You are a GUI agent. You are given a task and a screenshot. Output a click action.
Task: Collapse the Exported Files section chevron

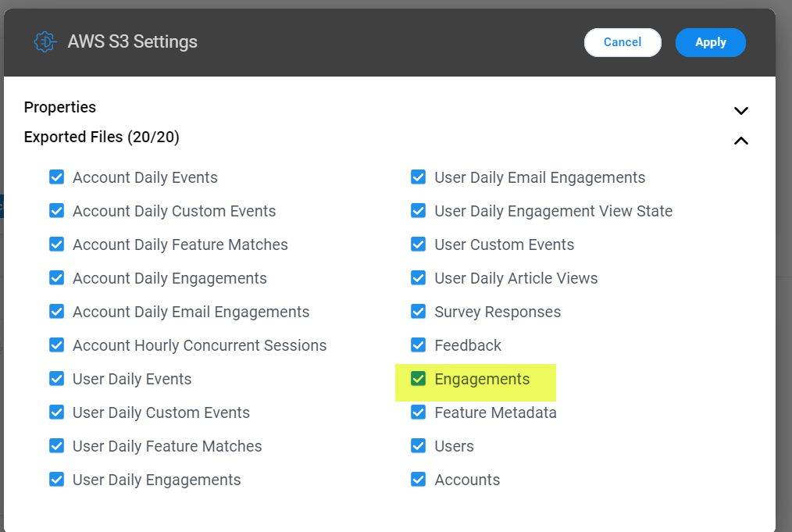(740, 141)
